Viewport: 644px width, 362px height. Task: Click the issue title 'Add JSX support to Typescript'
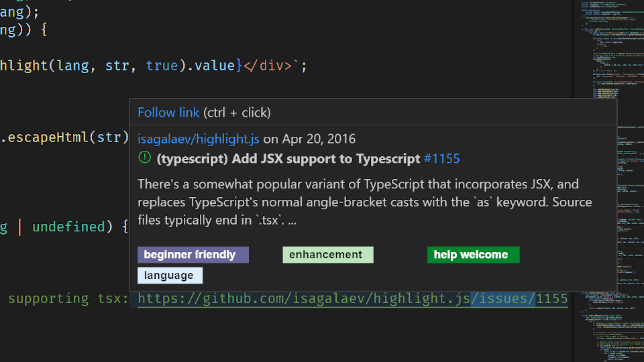pyautogui.click(x=288, y=159)
